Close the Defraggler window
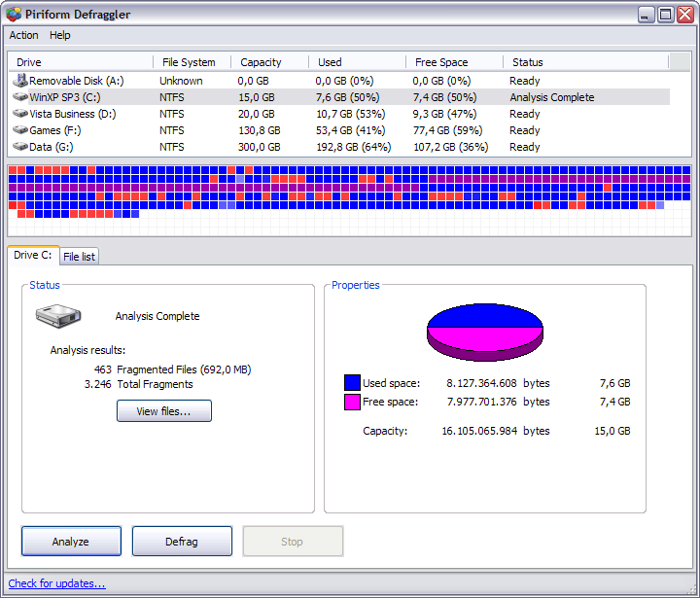Viewport: 700px width, 598px height. pyautogui.click(x=684, y=15)
